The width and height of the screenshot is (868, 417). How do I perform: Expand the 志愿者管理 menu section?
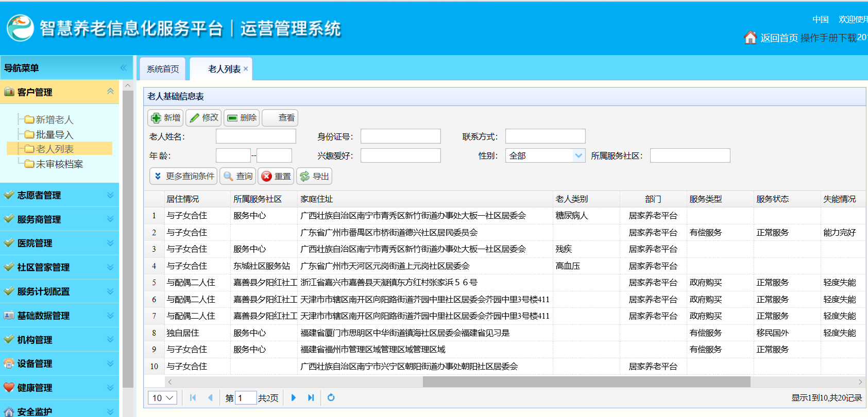tap(59, 195)
